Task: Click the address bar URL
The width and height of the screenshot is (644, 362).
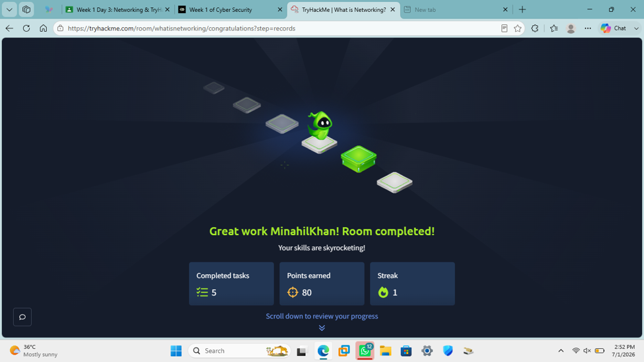Action: pos(182,28)
